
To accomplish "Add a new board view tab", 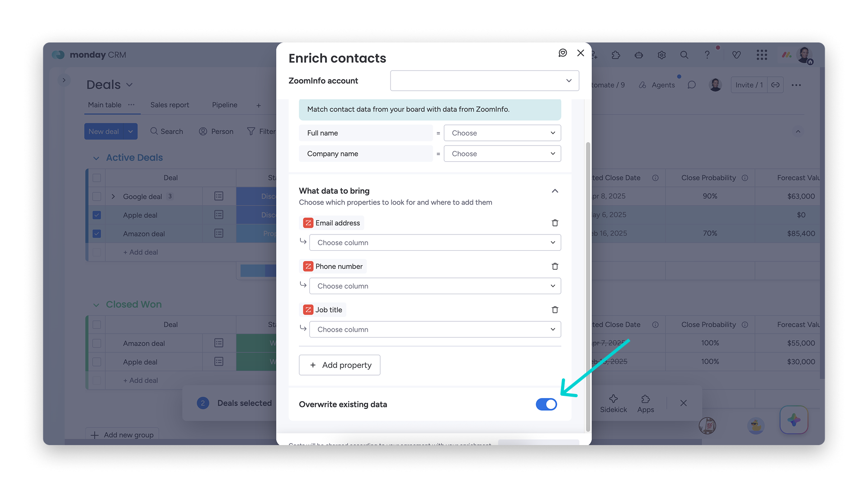I will (x=259, y=105).
